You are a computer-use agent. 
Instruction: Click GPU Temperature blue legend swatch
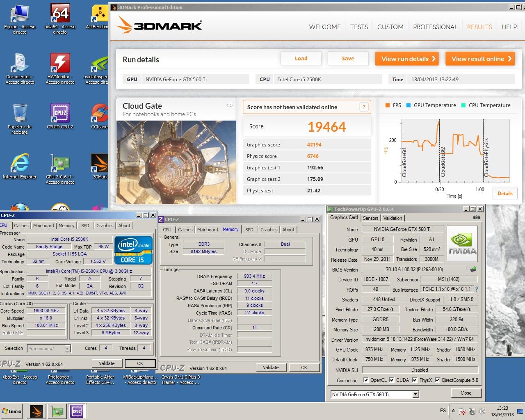coord(409,105)
